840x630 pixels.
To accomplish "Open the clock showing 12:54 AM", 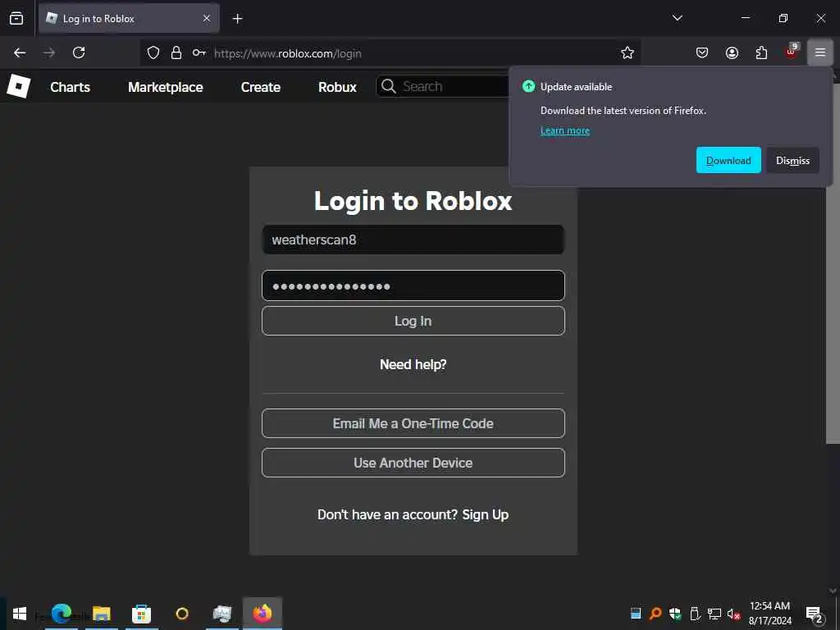I will point(769,614).
